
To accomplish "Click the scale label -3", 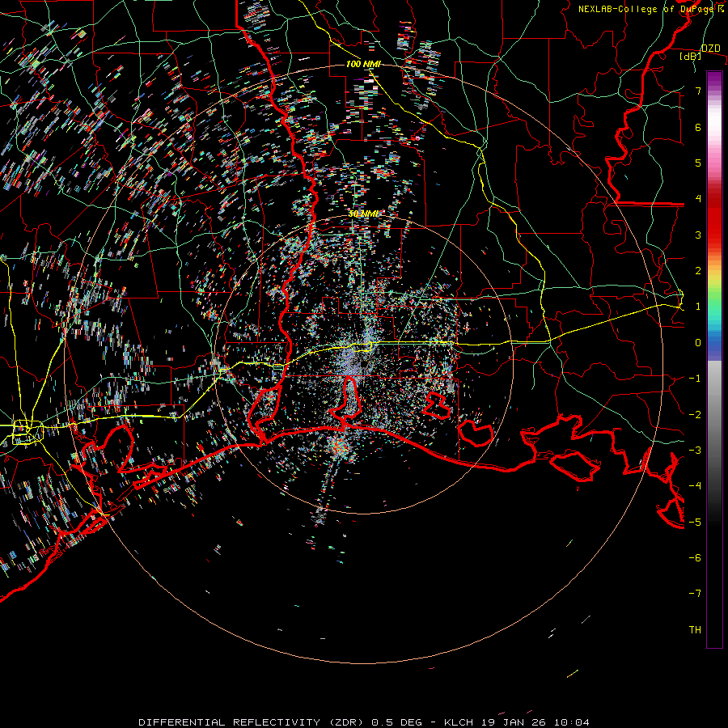I will point(695,450).
